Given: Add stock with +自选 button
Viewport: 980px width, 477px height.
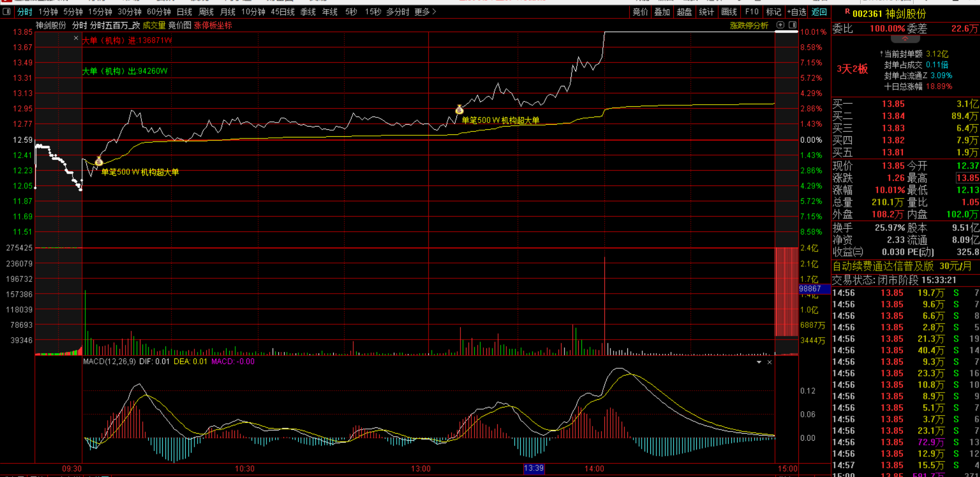Looking at the screenshot, I should pyautogui.click(x=797, y=12).
